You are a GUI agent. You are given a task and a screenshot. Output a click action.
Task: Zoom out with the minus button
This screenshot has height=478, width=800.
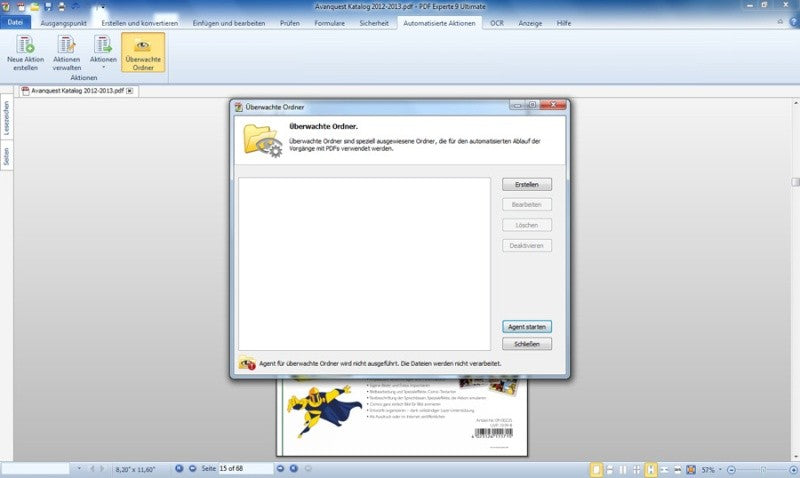click(731, 469)
